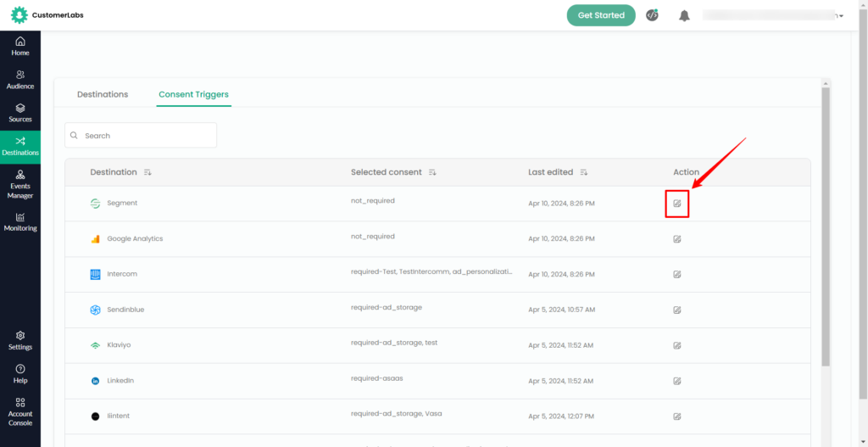Sort by Selected consent column
The height and width of the screenshot is (447, 868).
click(x=432, y=172)
